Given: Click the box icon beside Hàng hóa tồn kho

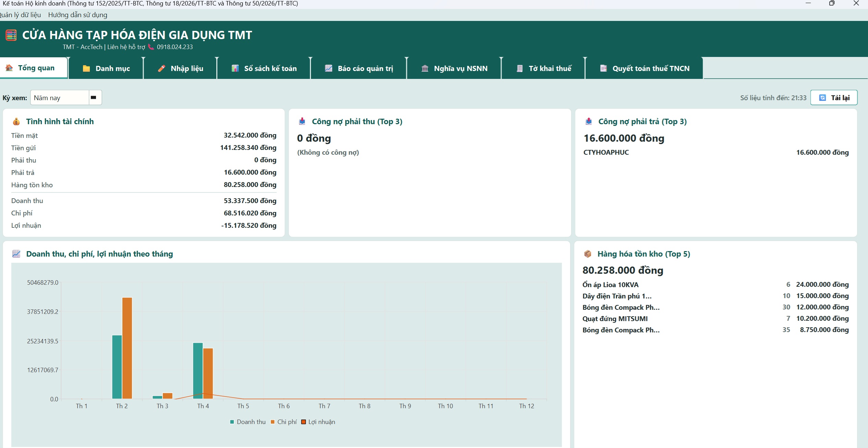Looking at the screenshot, I should pos(588,254).
